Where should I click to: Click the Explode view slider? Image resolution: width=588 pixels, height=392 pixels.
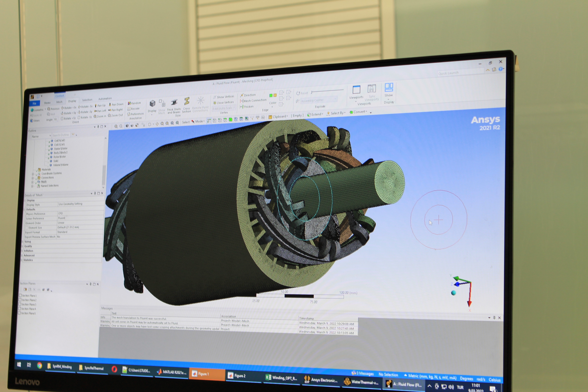click(327, 91)
